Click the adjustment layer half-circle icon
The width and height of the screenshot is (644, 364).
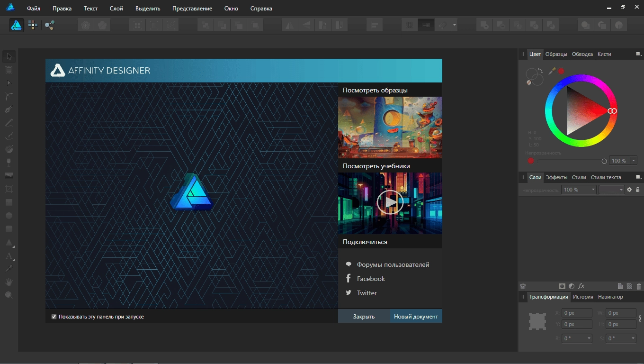pos(572,286)
